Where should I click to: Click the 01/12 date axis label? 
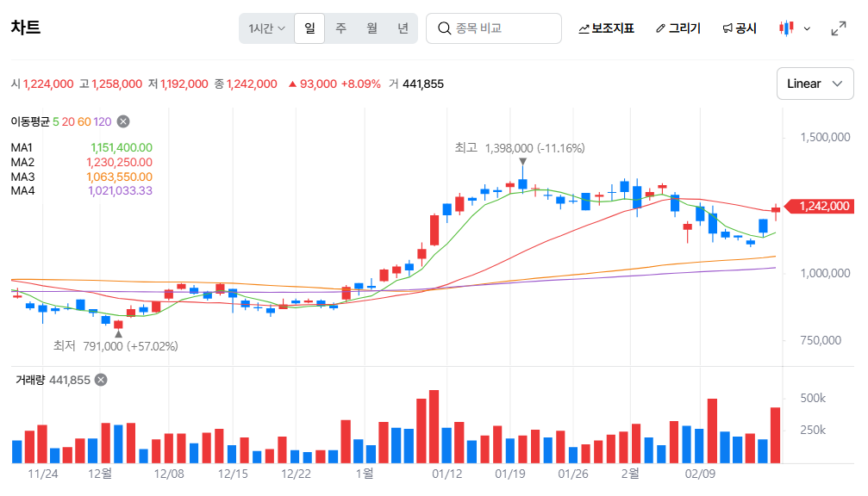pyautogui.click(x=446, y=474)
